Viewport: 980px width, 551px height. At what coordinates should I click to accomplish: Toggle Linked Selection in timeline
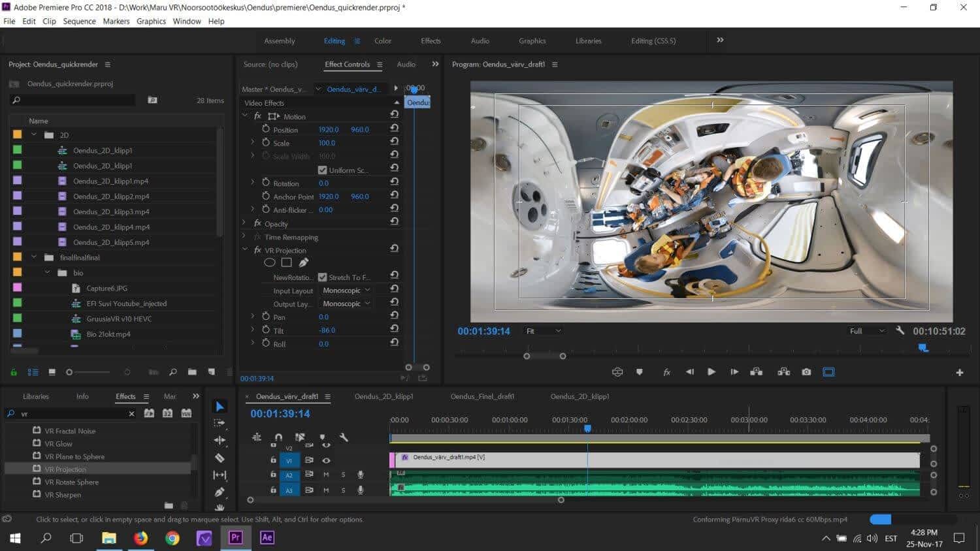click(x=300, y=437)
